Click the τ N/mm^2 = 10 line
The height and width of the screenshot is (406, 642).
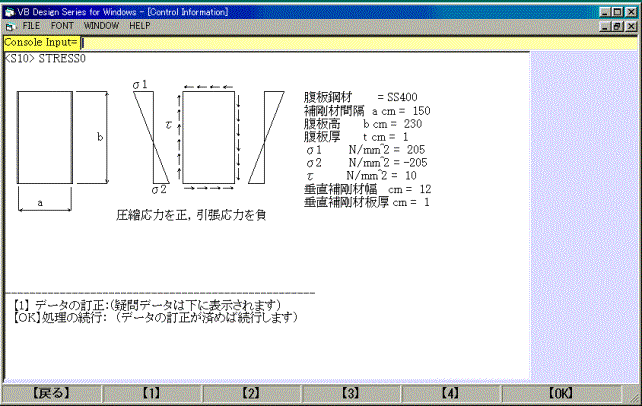[x=362, y=176]
